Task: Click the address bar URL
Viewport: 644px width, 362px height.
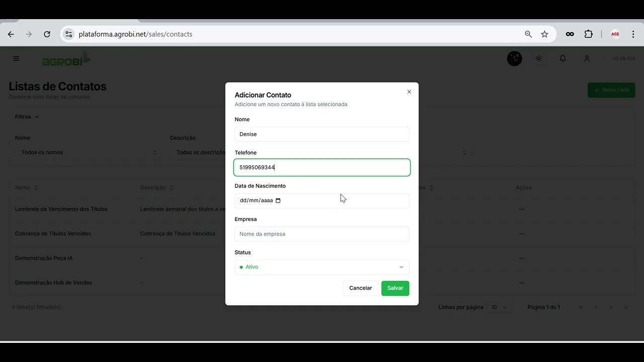Action: click(x=136, y=34)
